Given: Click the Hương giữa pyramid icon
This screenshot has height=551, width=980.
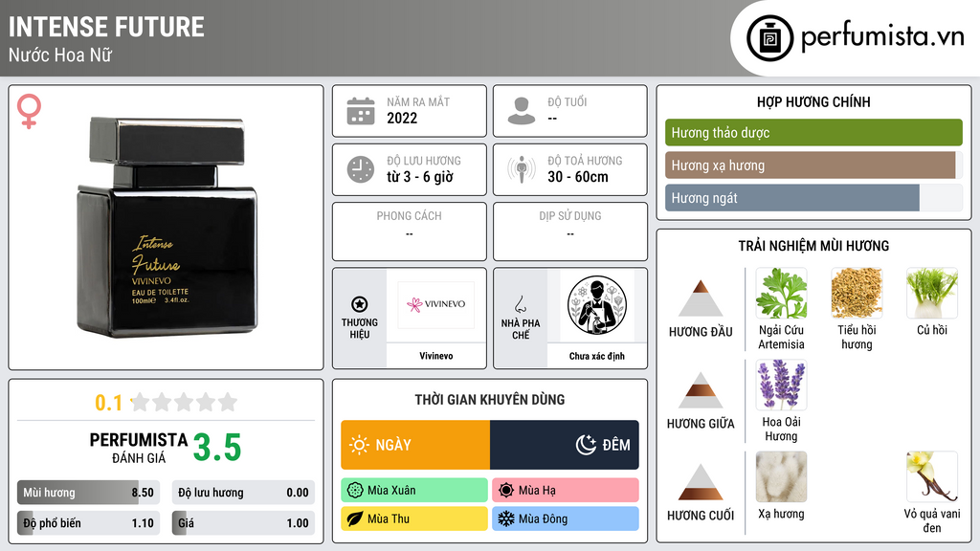Looking at the screenshot, I should [701, 390].
